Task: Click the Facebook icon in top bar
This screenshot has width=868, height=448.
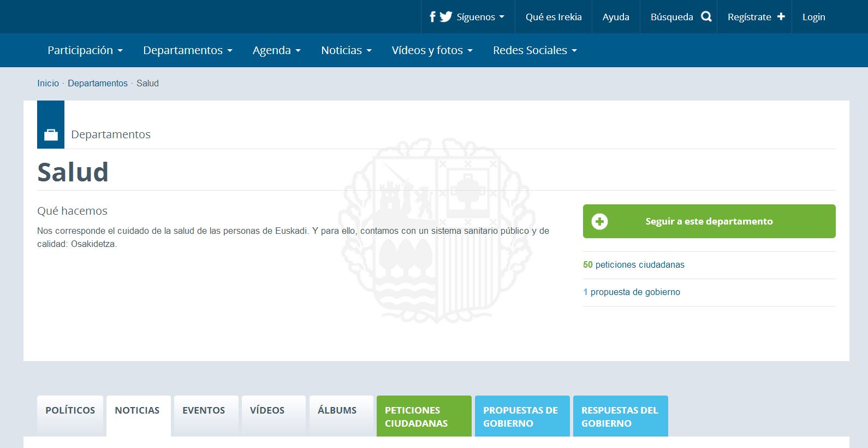Action: click(x=432, y=17)
